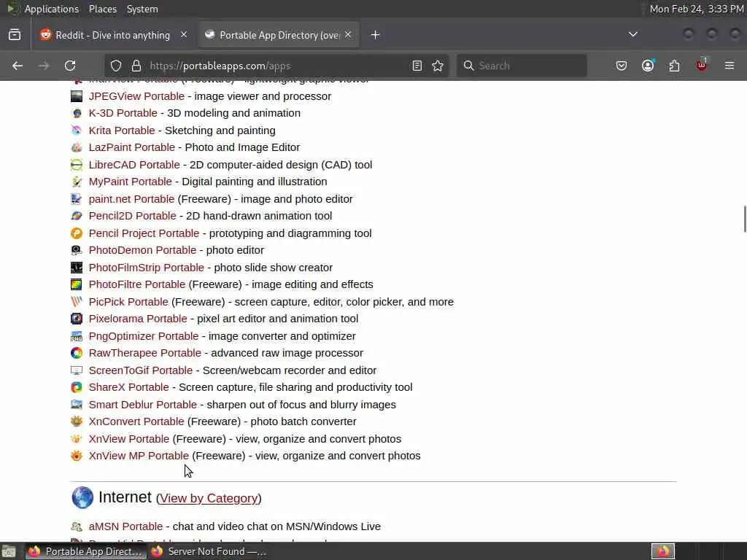The width and height of the screenshot is (747, 560).
Task: Click the show desktop taskbar icon
Action: 9,551
